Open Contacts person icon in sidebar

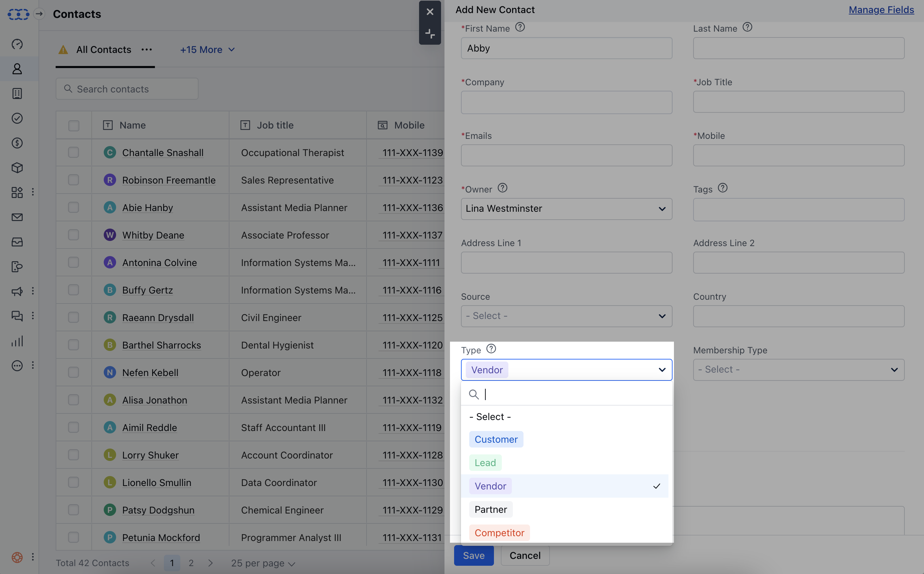pyautogui.click(x=17, y=69)
